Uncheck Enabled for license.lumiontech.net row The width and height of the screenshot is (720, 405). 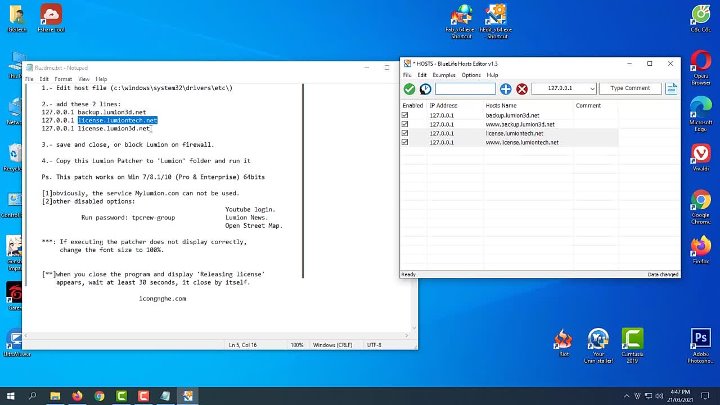point(405,133)
